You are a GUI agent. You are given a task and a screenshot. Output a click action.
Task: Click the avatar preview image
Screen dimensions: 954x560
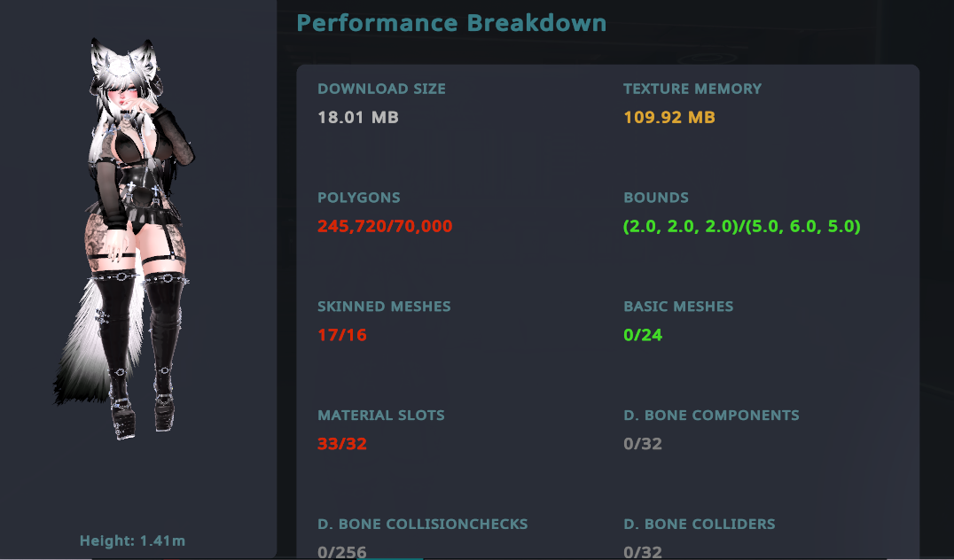[x=133, y=239]
